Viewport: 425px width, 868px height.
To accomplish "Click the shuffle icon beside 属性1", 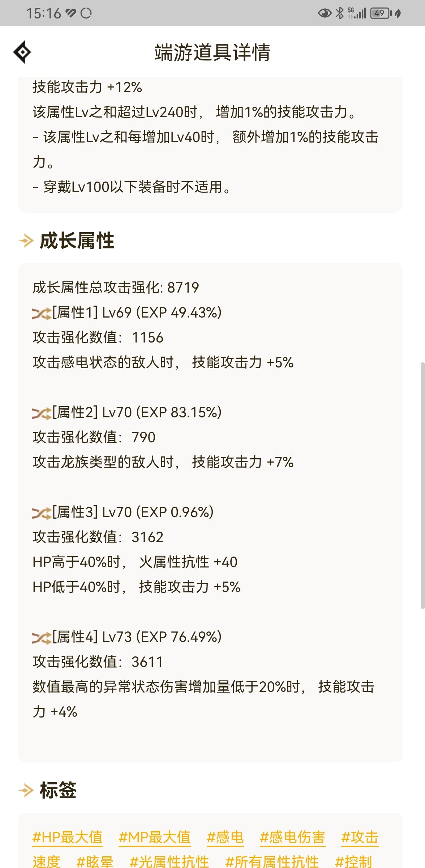I will point(42,314).
